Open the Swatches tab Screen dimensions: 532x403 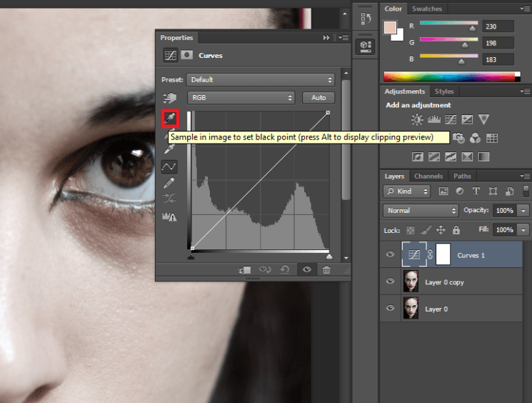click(x=427, y=9)
